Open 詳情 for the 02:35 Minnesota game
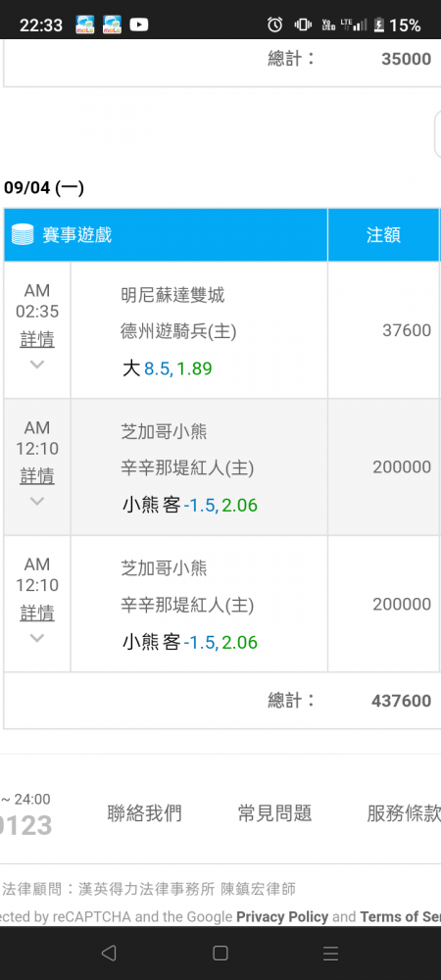The height and width of the screenshot is (980, 441). [37, 339]
